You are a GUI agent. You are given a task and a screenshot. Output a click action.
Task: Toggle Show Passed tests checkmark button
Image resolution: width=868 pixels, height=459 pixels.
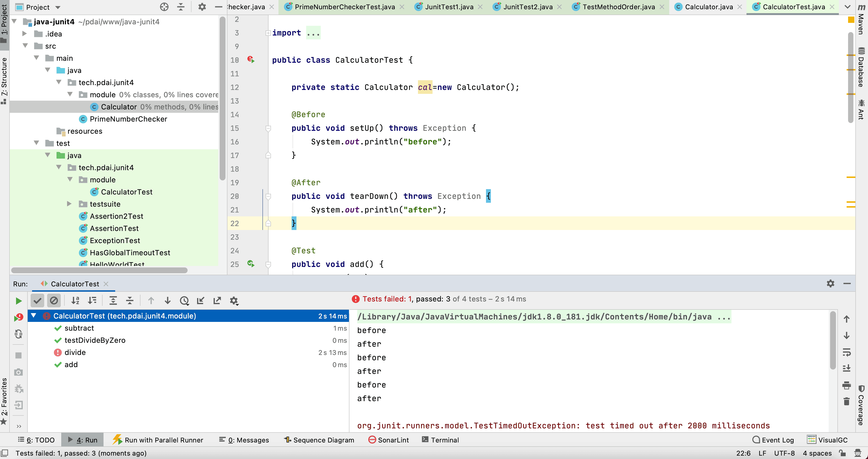pos(37,300)
